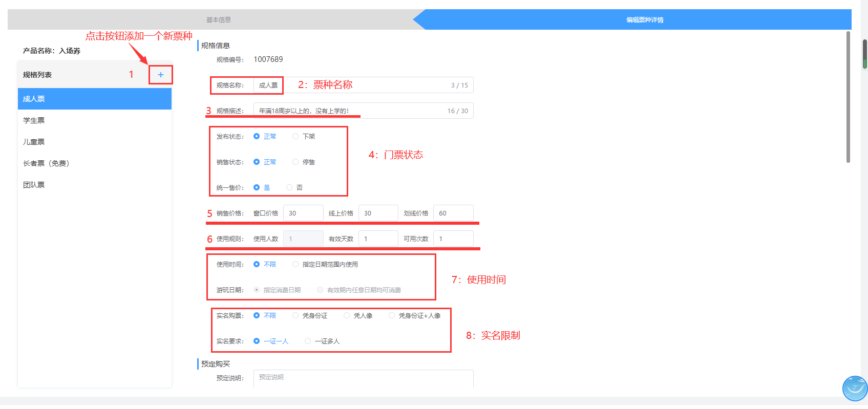
Task: Click the 规格名称 input field
Action: point(358,85)
